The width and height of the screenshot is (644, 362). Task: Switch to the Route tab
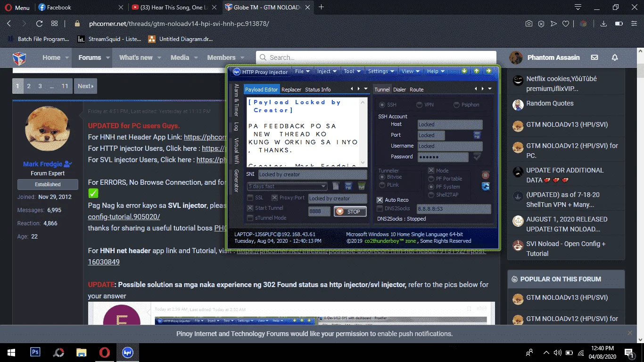[x=416, y=90]
